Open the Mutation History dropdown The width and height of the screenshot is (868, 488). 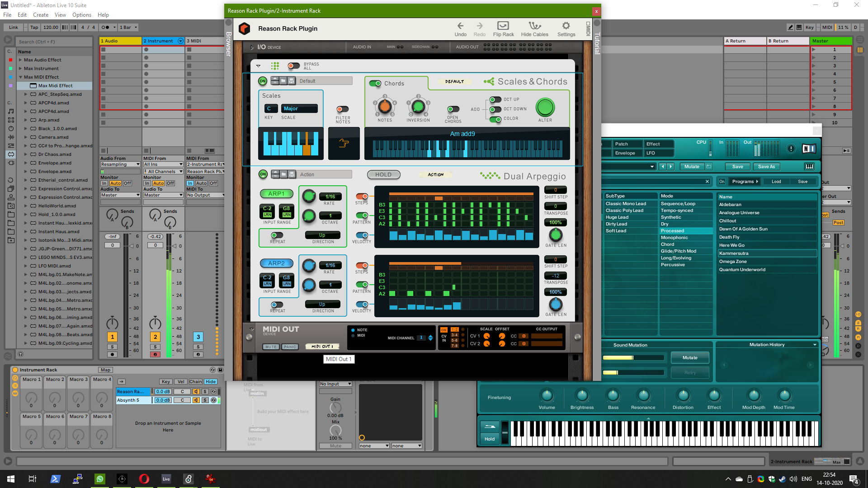(815, 345)
